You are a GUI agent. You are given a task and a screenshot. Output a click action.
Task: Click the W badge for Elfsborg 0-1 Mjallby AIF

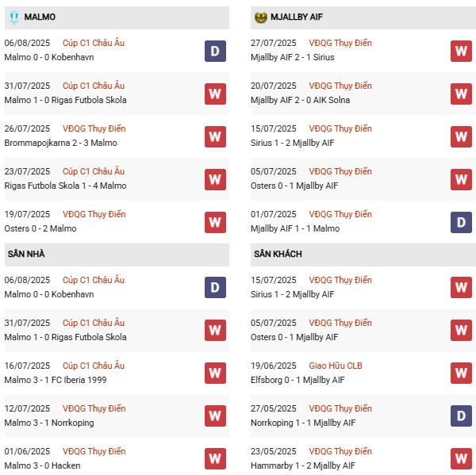click(x=461, y=373)
